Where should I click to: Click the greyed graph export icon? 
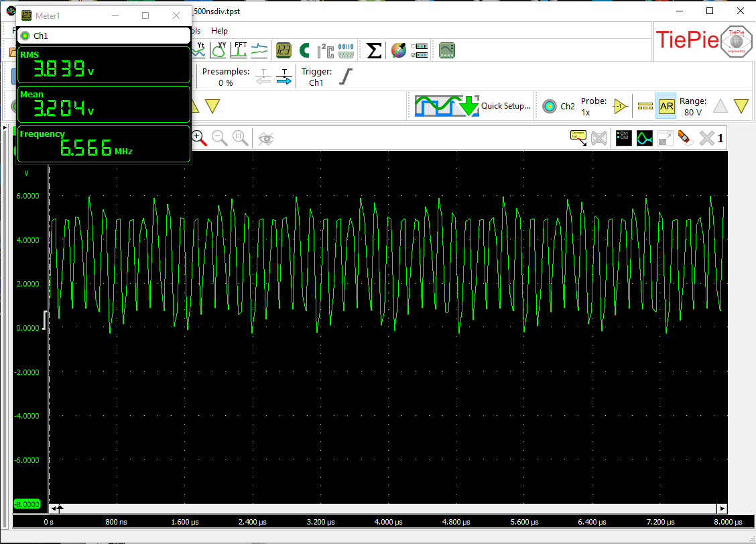click(x=666, y=139)
